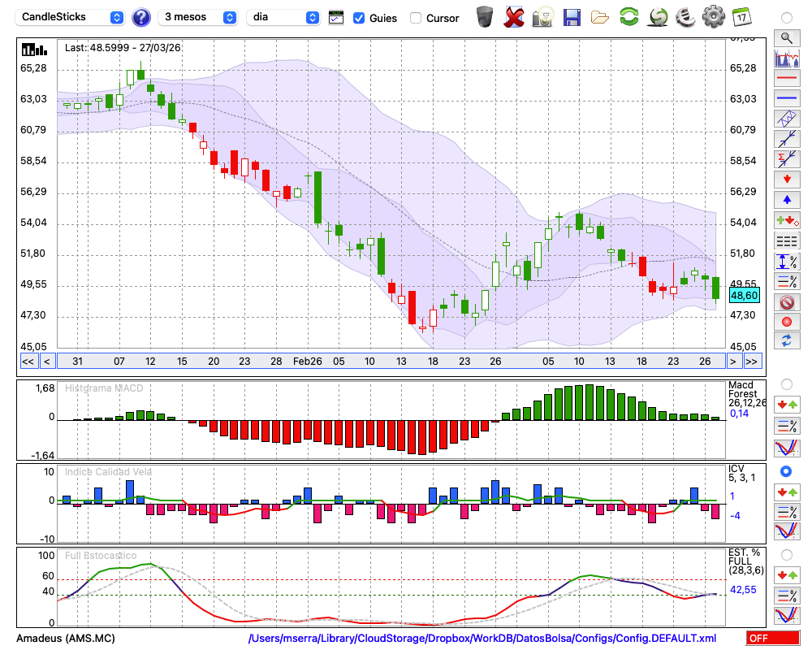This screenshot has height=650, width=812.
Task: Jump to chart end with '>>' button
Action: pyautogui.click(x=752, y=362)
